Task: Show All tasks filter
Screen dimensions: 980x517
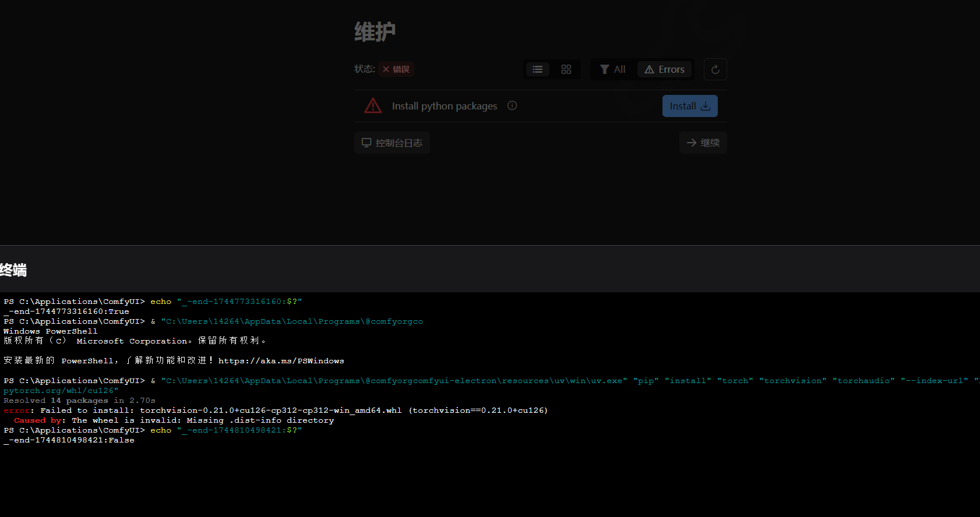Action: point(613,69)
